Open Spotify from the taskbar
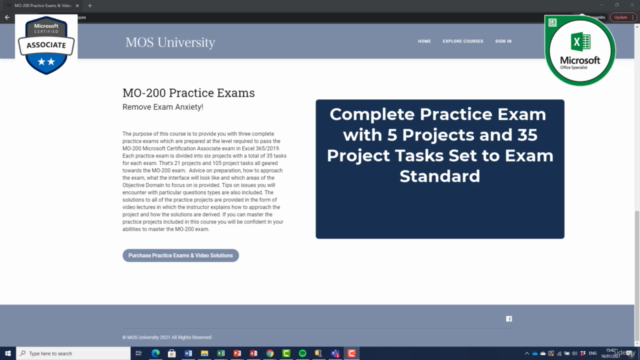The width and height of the screenshot is (640, 360). click(x=302, y=353)
